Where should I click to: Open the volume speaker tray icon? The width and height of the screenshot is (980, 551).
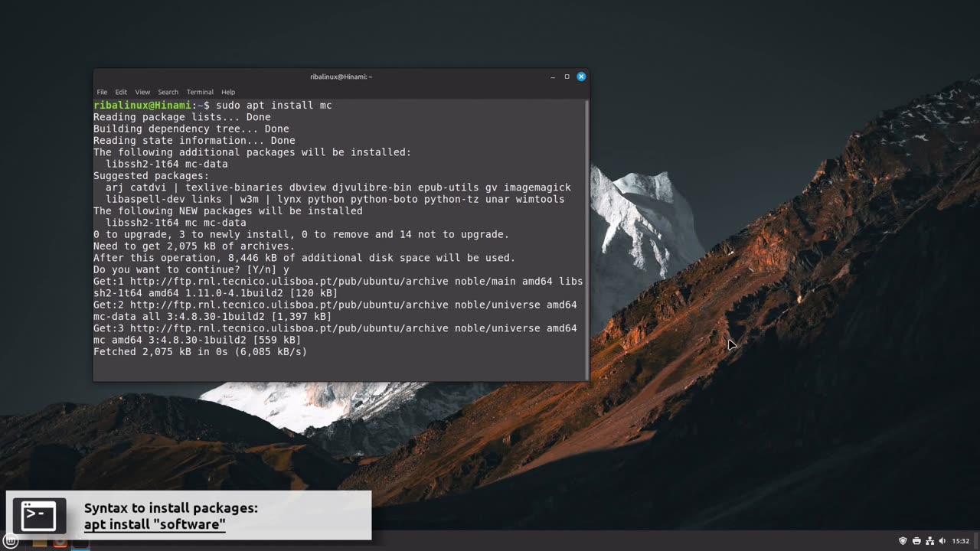[x=942, y=541]
